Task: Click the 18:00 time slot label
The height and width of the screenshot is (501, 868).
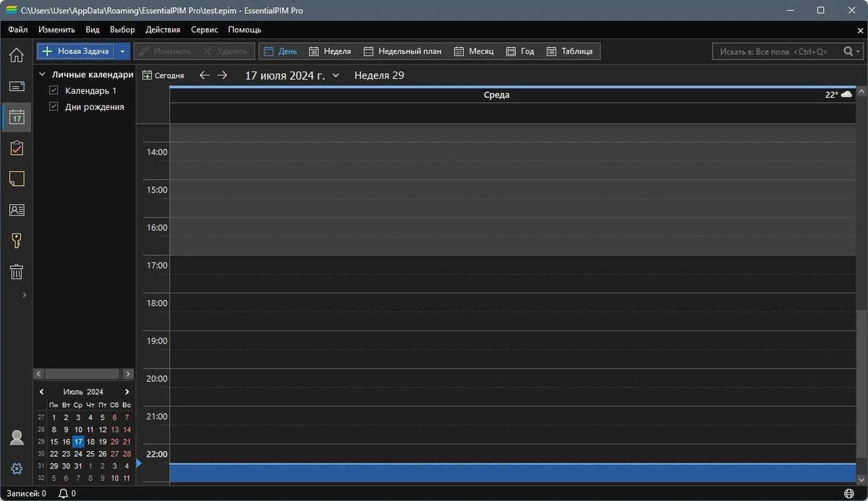Action: point(157,304)
